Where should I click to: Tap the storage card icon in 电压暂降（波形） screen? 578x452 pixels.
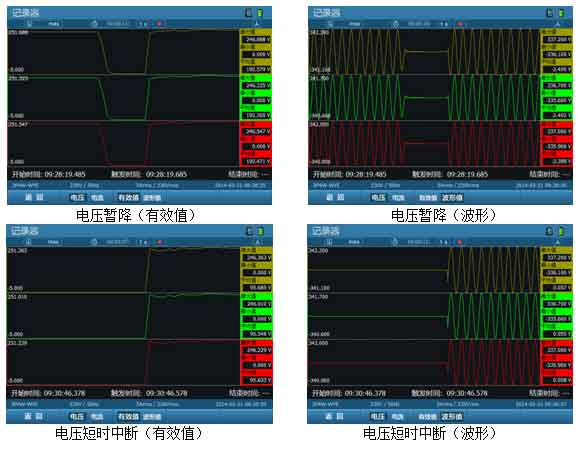(550, 13)
